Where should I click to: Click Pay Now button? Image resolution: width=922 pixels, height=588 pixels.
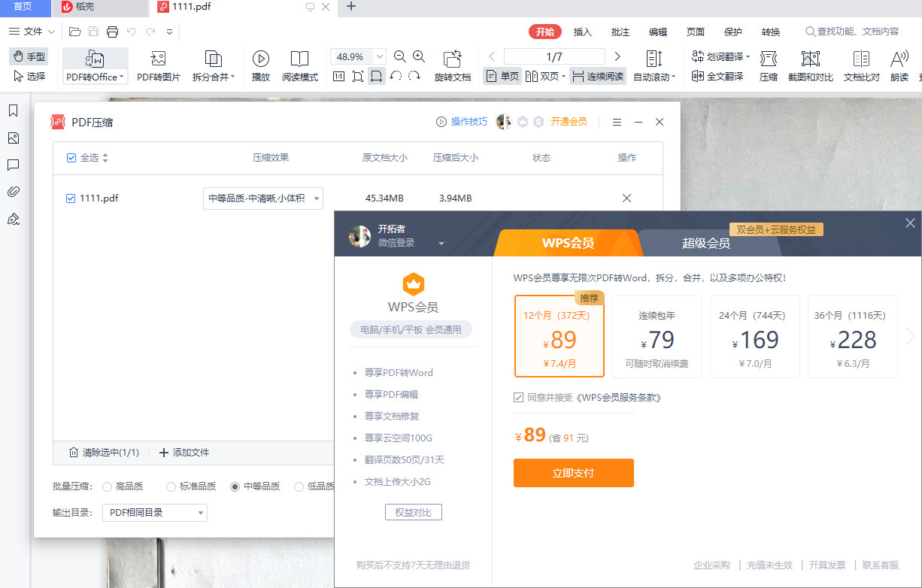tap(573, 473)
